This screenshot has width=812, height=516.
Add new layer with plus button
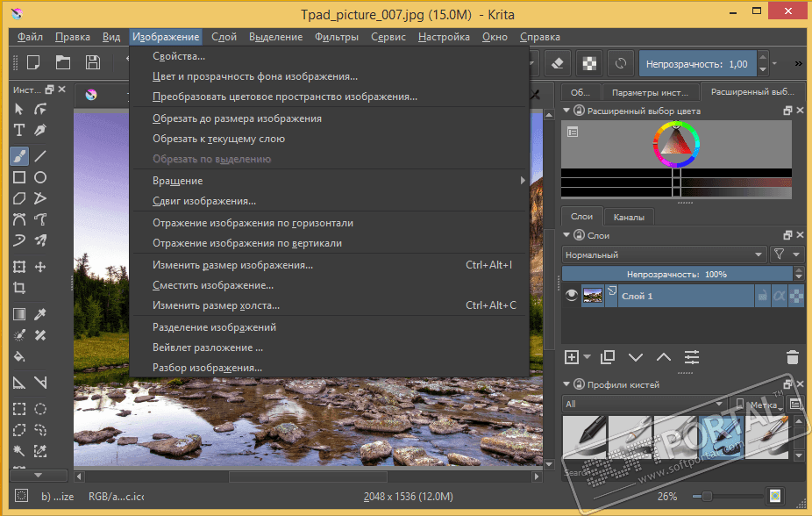[572, 357]
